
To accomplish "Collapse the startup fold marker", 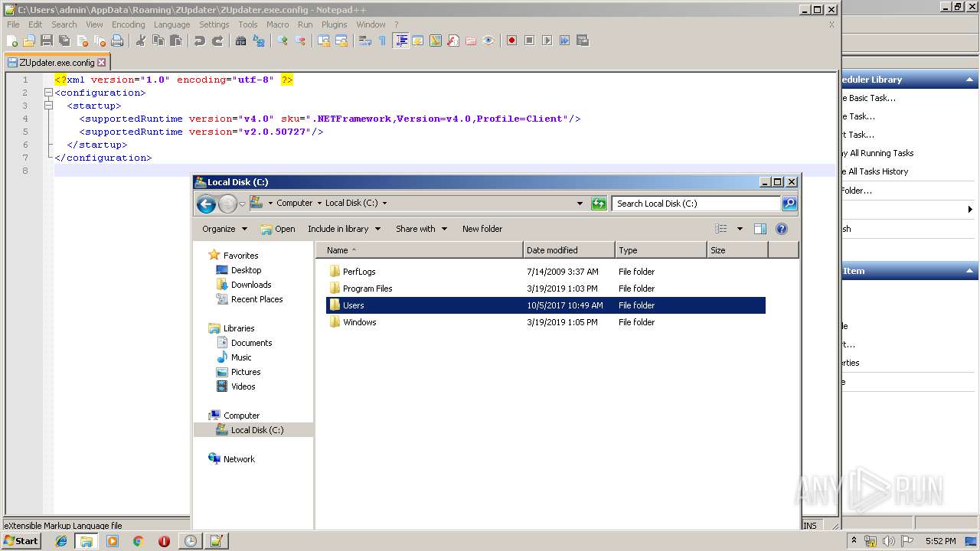I will (48, 106).
